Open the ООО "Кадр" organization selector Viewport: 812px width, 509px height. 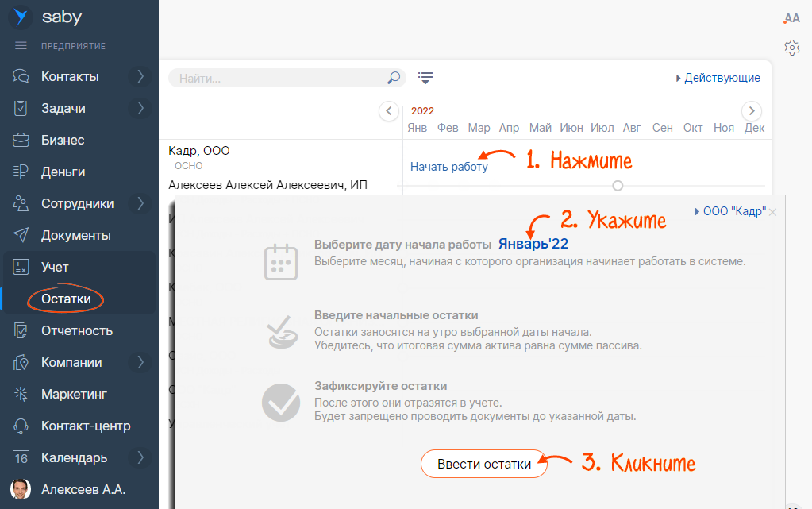[730, 211]
